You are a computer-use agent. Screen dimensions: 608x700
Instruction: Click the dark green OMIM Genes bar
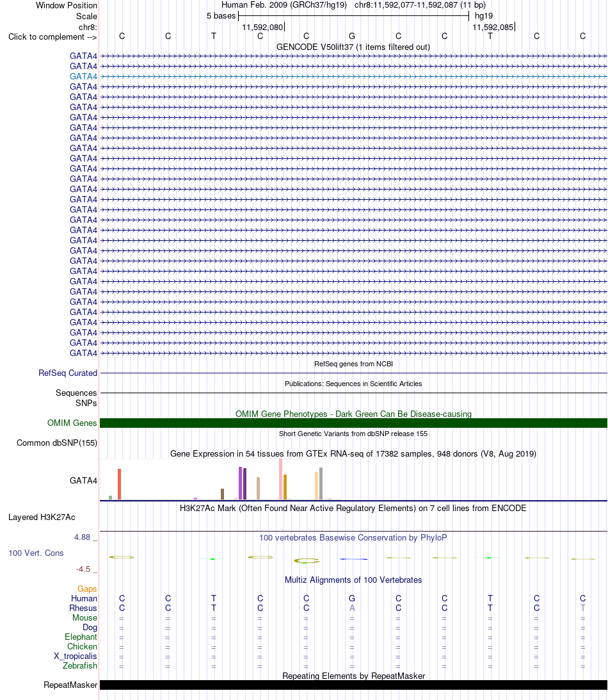click(x=353, y=423)
